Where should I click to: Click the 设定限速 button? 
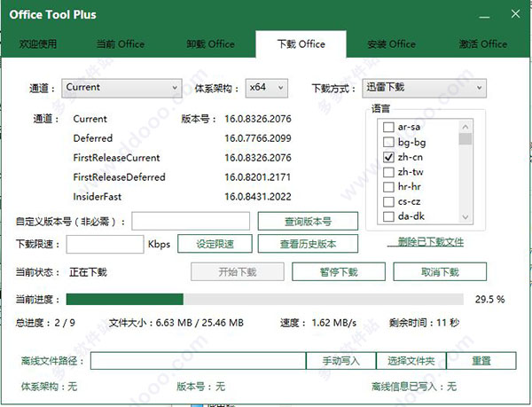(215, 244)
